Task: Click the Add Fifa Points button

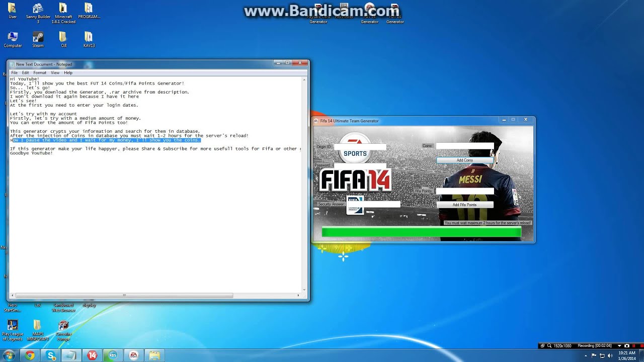Action: pos(465,205)
